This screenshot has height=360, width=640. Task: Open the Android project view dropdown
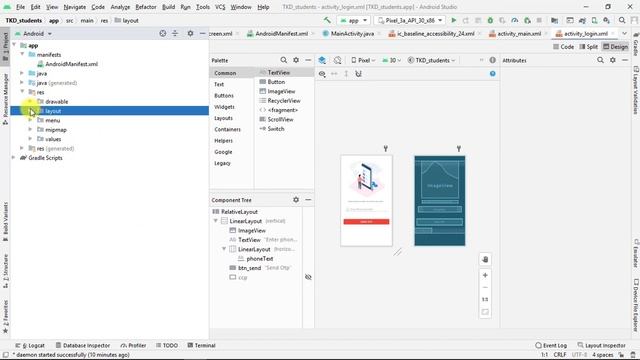(34, 33)
